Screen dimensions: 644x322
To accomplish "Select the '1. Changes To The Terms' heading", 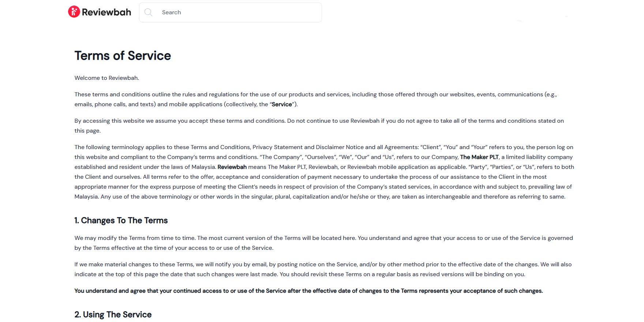I will (121, 221).
